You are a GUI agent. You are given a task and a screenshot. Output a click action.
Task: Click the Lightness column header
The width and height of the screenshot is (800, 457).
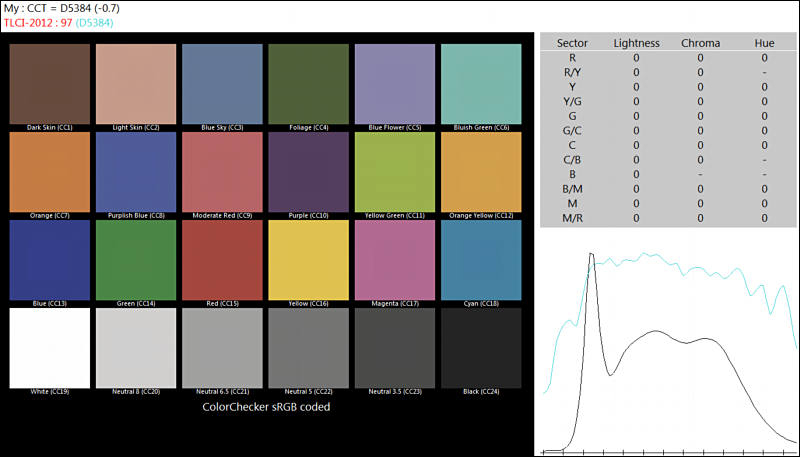(636, 44)
